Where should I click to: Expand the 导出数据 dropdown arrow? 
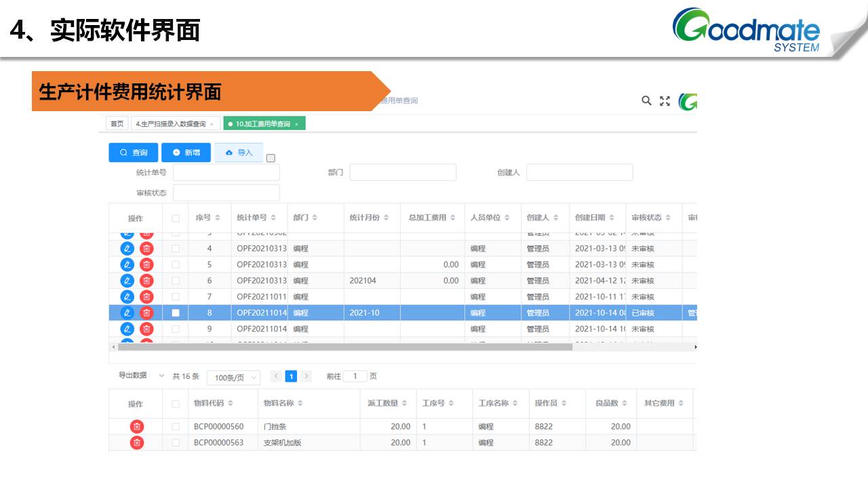161,375
